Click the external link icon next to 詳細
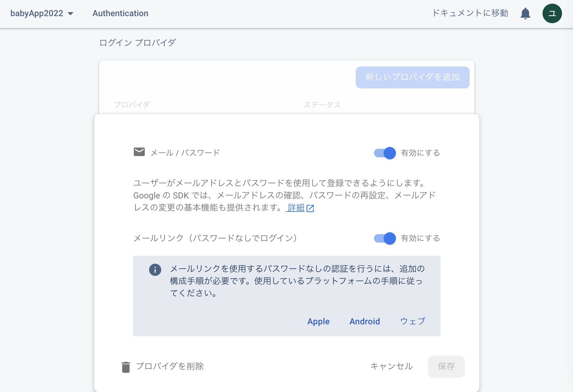 310,208
